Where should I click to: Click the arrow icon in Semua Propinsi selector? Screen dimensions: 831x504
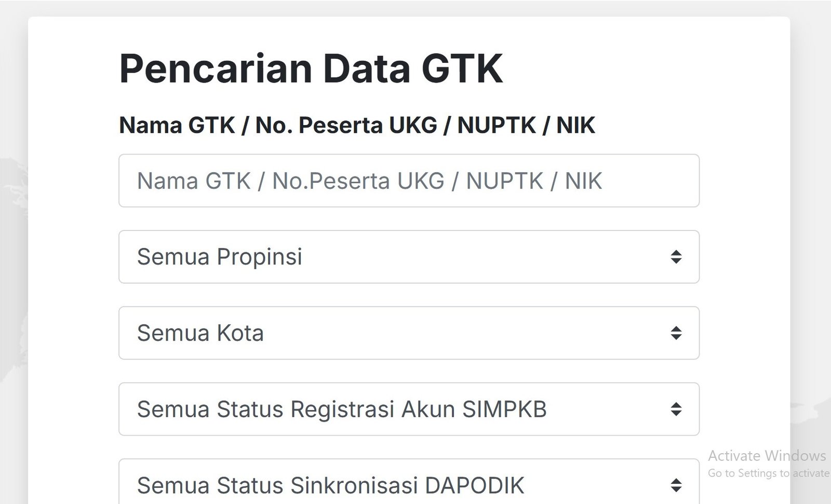pos(676,257)
